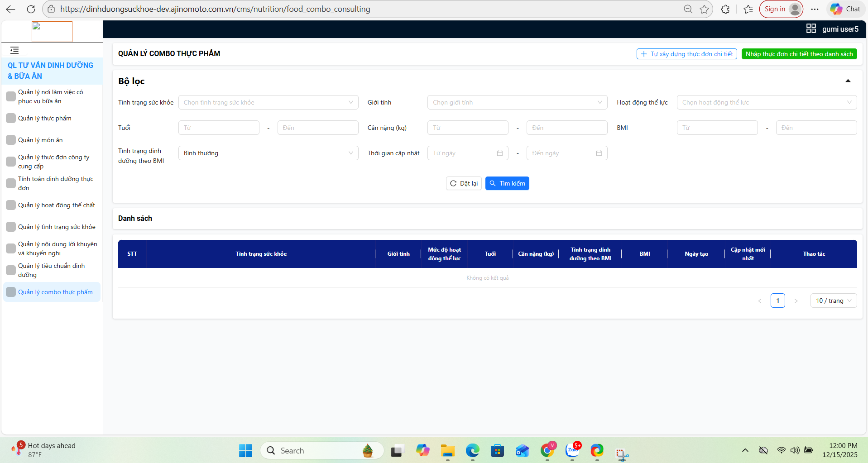Image resolution: width=868 pixels, height=463 pixels.
Task: Click the icon beside Quản lý món ăn
Action: (11, 140)
